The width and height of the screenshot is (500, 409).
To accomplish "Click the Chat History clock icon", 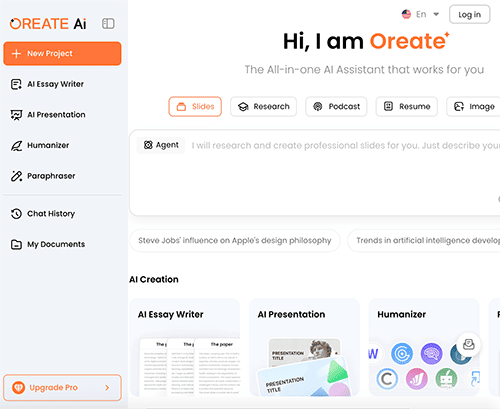I will (16, 214).
